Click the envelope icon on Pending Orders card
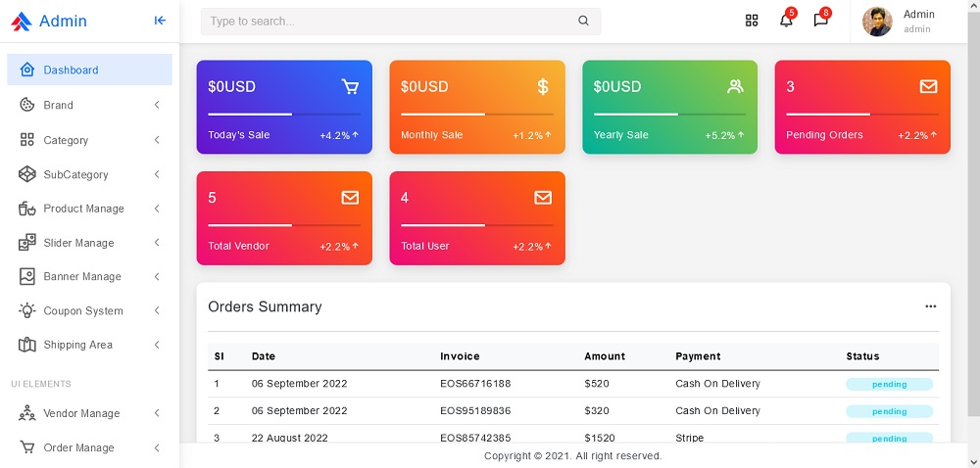Viewport: 980px width, 468px height. [928, 87]
